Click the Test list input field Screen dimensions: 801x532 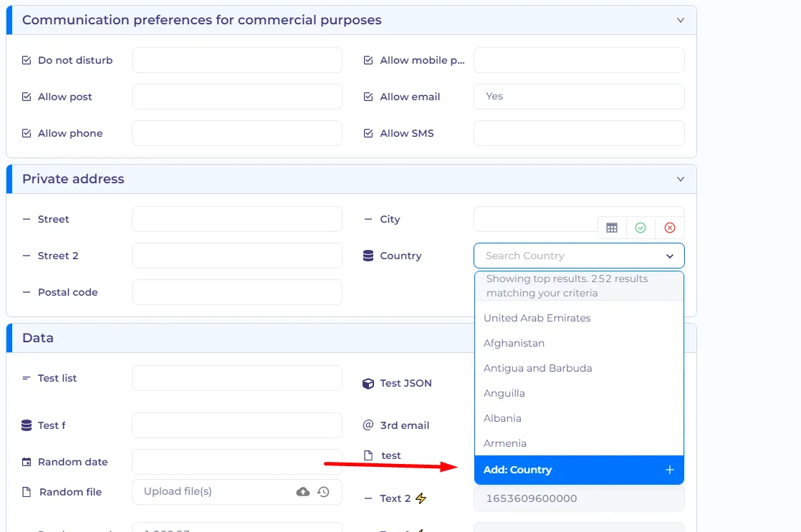[x=237, y=378]
